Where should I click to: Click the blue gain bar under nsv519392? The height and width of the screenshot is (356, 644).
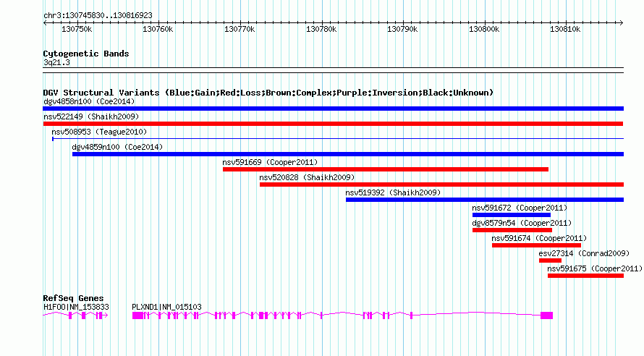[x=485, y=200]
